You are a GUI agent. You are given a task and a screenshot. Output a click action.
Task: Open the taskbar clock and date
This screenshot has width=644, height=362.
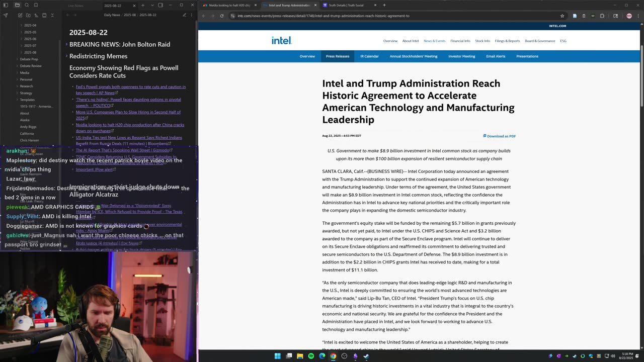(627, 356)
